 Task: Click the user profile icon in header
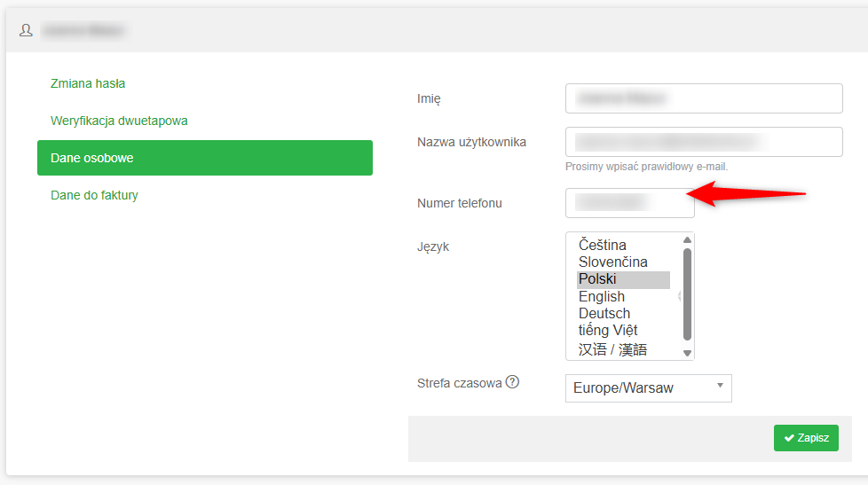26,30
